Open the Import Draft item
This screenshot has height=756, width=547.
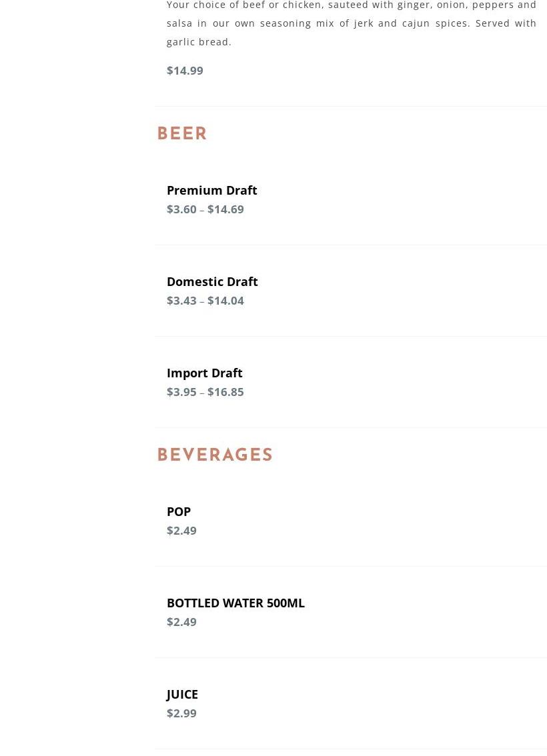[x=204, y=373]
